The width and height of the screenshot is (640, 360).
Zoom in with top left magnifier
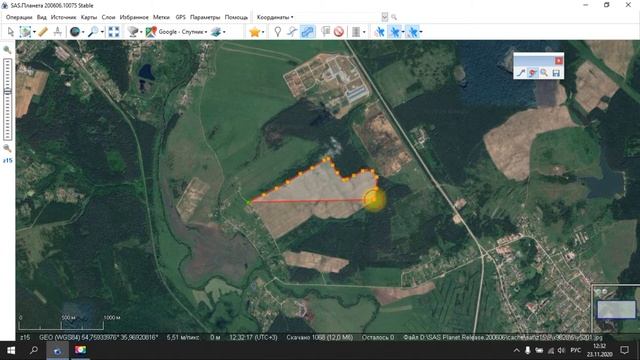[7, 50]
